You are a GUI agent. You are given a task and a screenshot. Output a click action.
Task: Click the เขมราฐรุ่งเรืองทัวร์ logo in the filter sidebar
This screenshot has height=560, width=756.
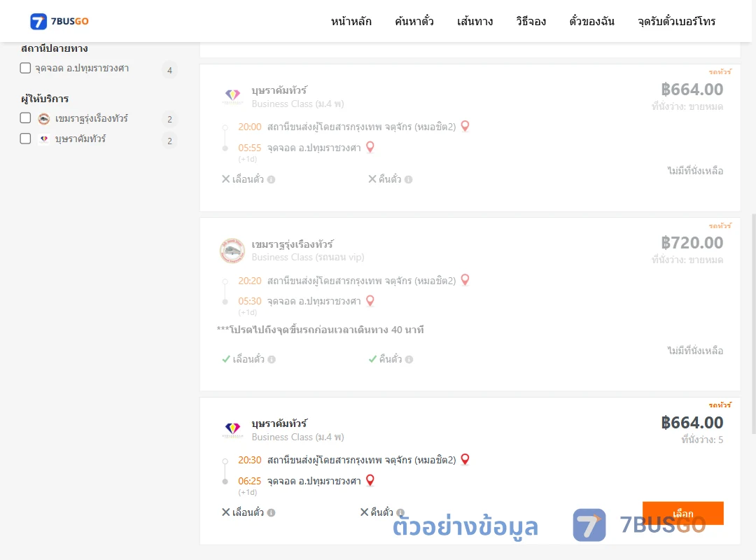pyautogui.click(x=44, y=119)
